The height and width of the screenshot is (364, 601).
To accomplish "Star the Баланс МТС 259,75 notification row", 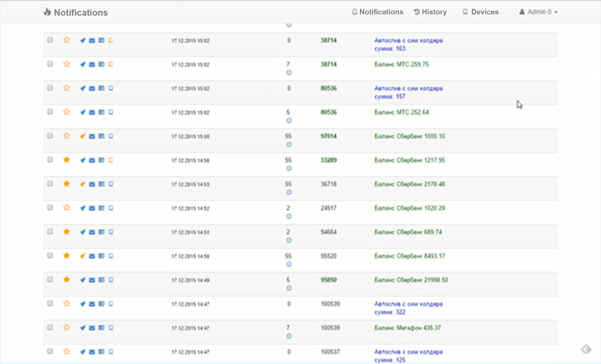I will [66, 64].
